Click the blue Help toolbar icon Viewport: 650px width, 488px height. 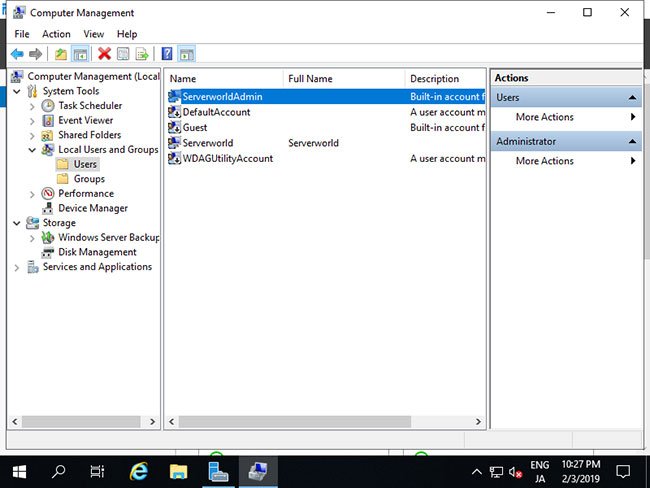tap(167, 54)
